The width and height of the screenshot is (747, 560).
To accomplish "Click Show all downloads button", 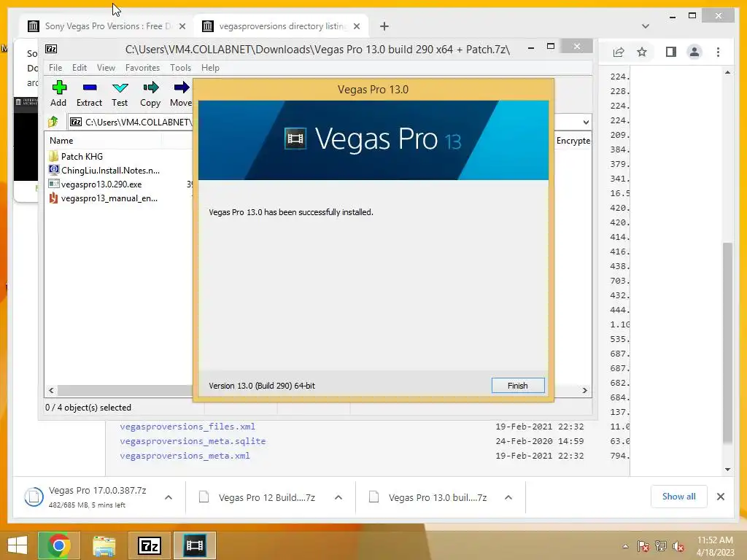I will coord(678,497).
